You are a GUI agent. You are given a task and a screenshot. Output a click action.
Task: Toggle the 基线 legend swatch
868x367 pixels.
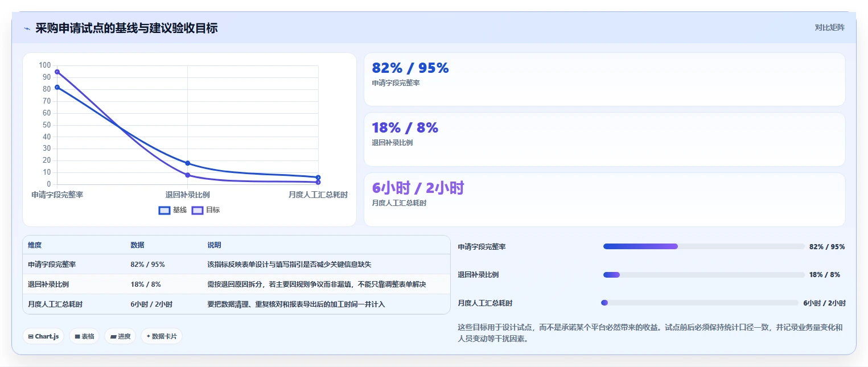point(164,210)
